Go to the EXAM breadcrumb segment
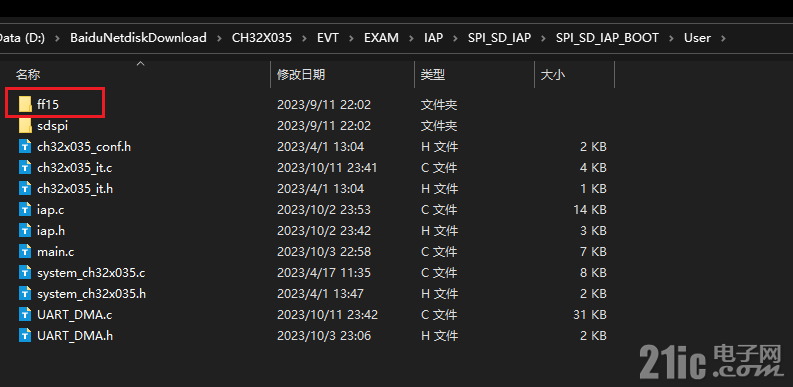The width and height of the screenshot is (793, 387). tap(381, 38)
